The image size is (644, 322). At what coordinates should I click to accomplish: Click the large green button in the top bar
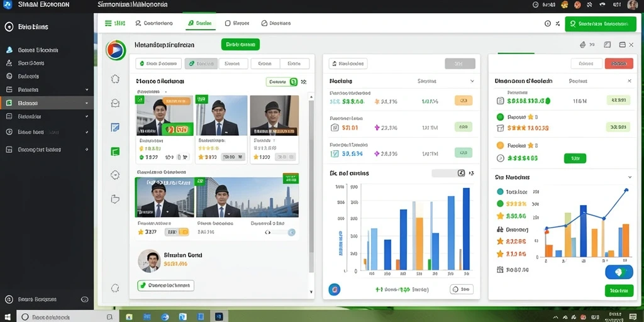(601, 24)
